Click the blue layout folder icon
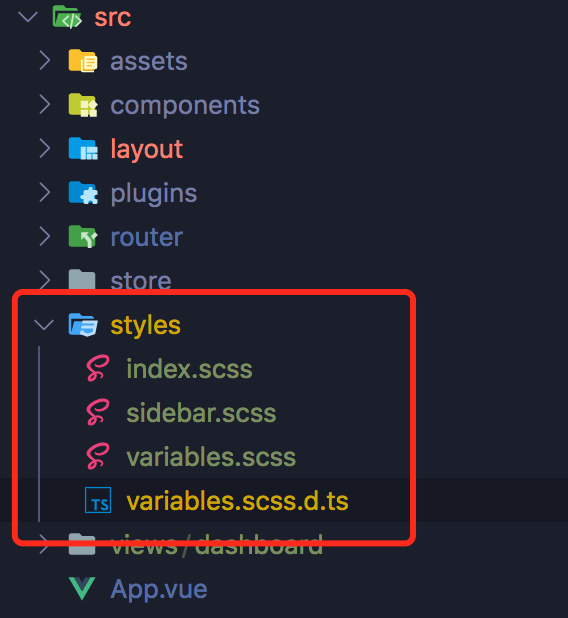The width and height of the screenshot is (568, 618). (x=83, y=149)
